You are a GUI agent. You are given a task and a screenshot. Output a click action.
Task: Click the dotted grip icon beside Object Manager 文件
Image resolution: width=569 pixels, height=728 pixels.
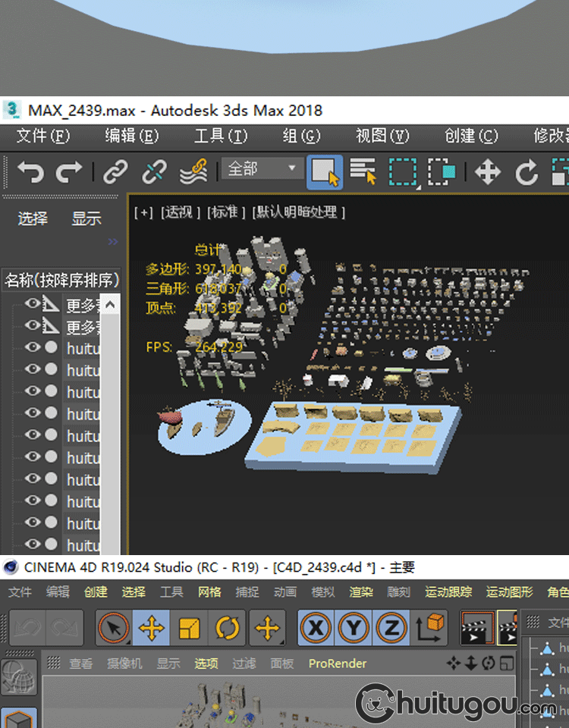coord(533,622)
